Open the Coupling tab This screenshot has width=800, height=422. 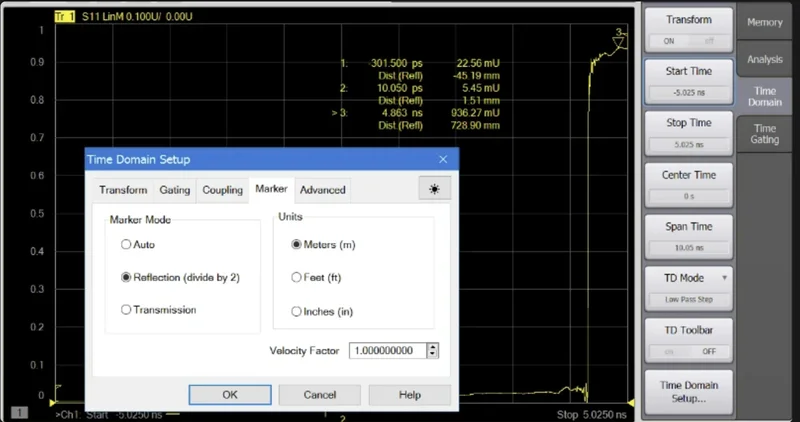tap(222, 190)
